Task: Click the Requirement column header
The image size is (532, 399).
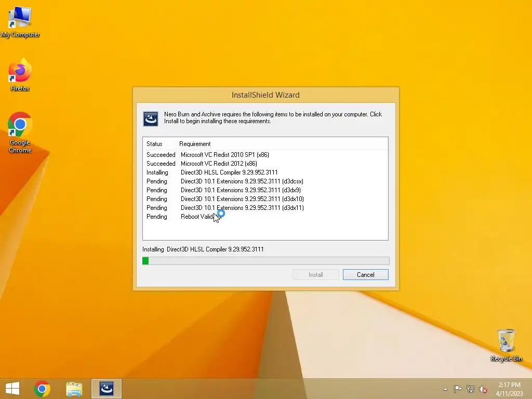Action: pyautogui.click(x=195, y=144)
